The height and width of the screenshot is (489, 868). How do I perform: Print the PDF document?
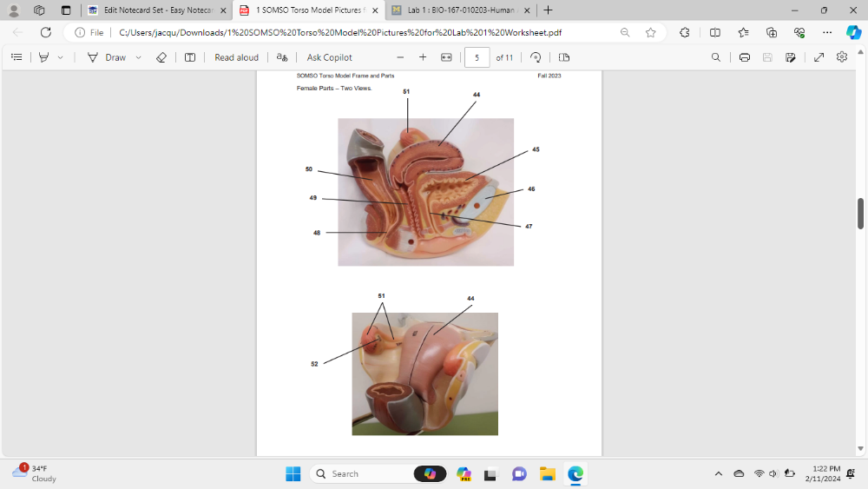(745, 57)
